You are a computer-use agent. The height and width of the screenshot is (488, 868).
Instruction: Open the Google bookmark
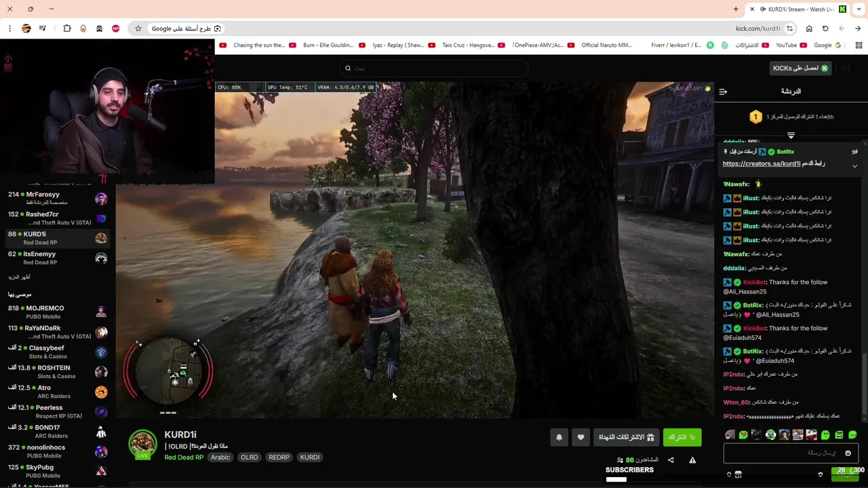click(827, 45)
